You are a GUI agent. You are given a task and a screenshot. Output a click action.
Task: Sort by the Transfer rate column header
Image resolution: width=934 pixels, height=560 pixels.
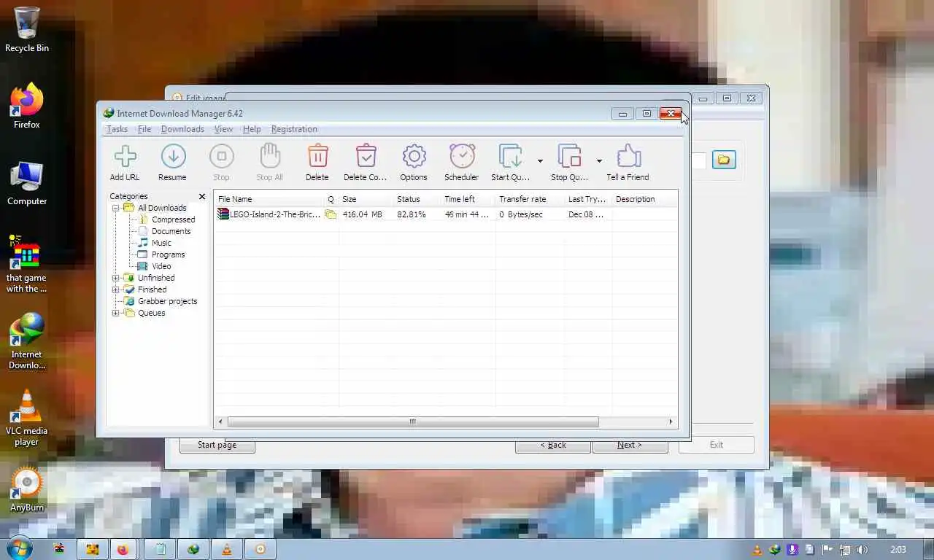[530, 199]
